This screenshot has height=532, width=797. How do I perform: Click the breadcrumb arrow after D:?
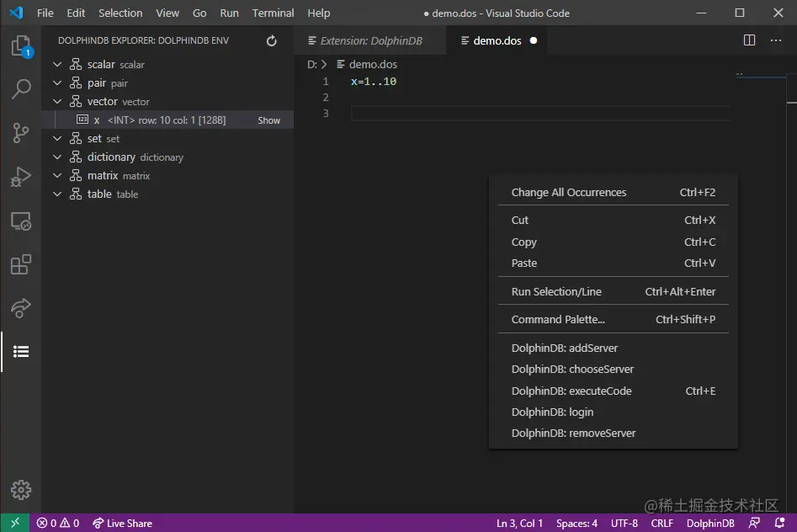click(324, 64)
